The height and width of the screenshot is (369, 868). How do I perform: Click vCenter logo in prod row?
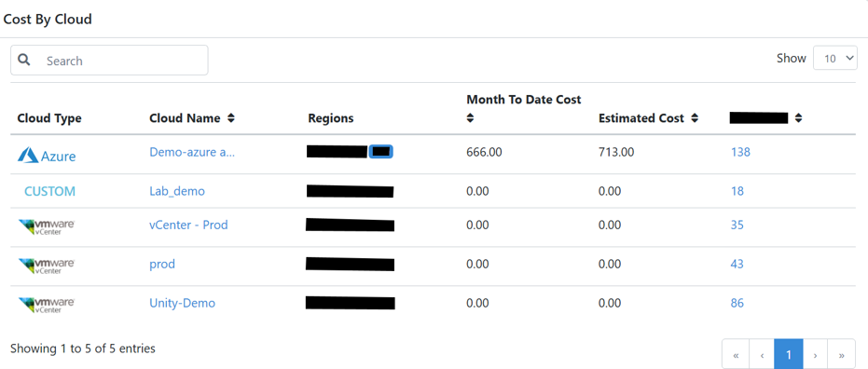pos(47,266)
